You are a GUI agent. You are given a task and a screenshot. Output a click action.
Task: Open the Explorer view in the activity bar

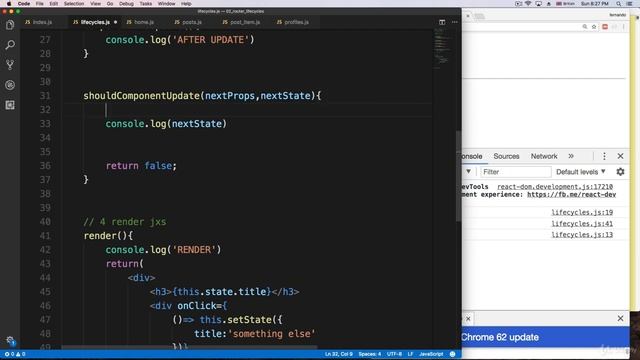click(x=10, y=25)
